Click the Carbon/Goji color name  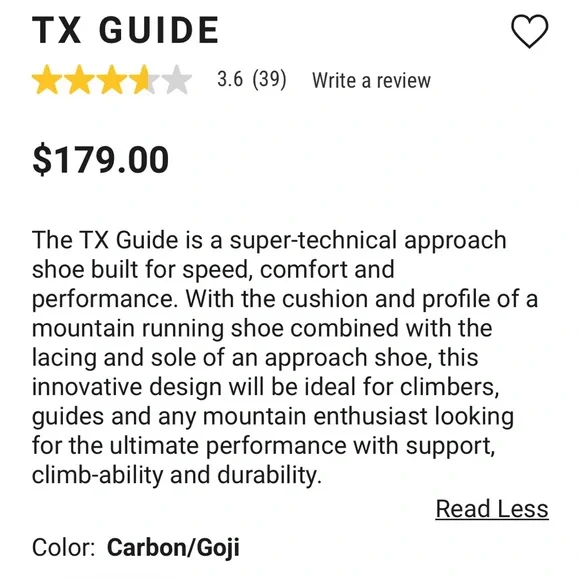click(173, 547)
